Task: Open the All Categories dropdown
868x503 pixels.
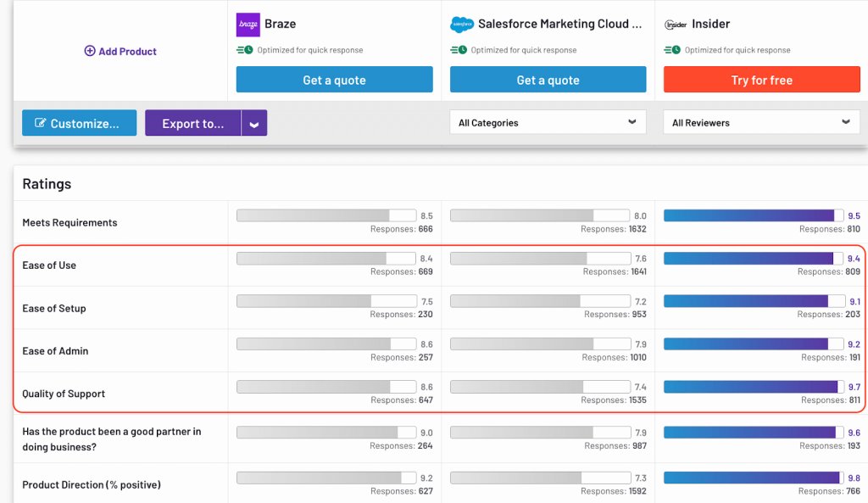Action: pyautogui.click(x=548, y=122)
